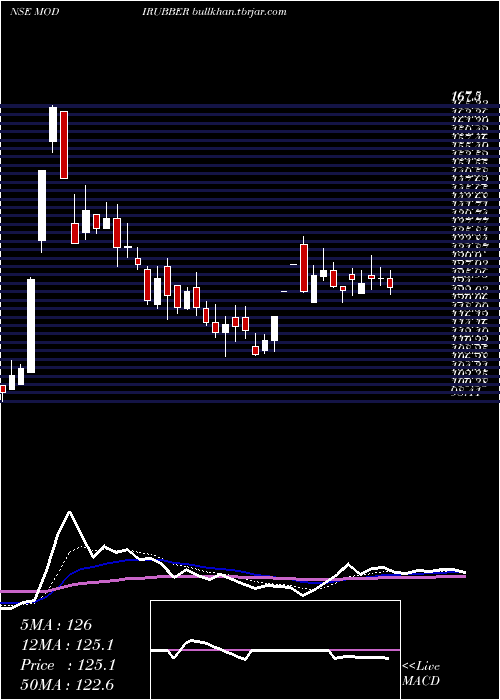
Task: Click the '50MA : 122.6' label
Action: point(67,685)
